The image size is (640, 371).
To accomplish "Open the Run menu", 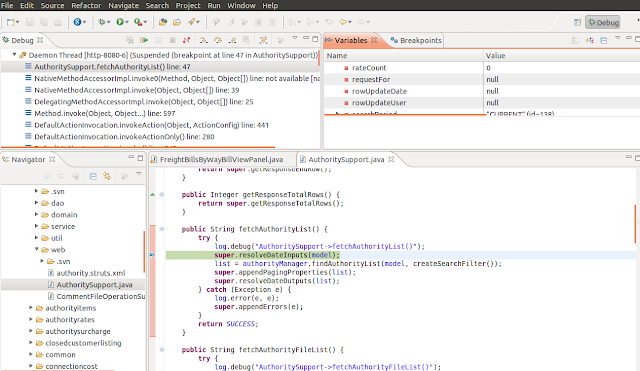I will (x=214, y=5).
